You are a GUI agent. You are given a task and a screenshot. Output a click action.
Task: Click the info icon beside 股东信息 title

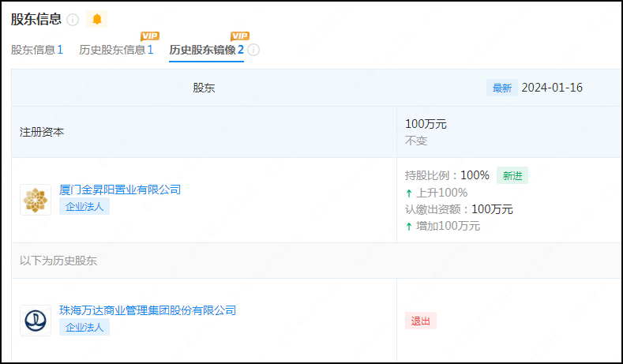click(73, 20)
